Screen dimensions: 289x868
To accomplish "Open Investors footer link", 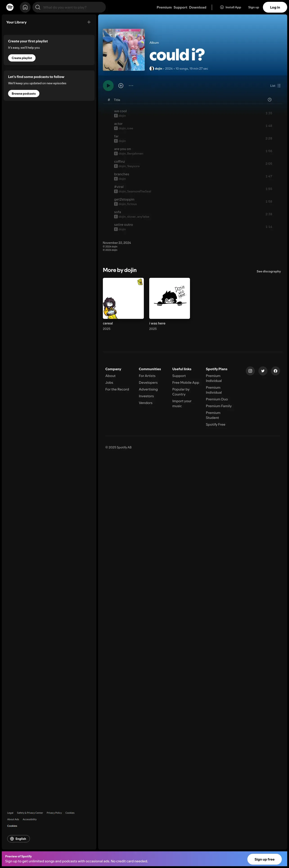I will (146, 396).
